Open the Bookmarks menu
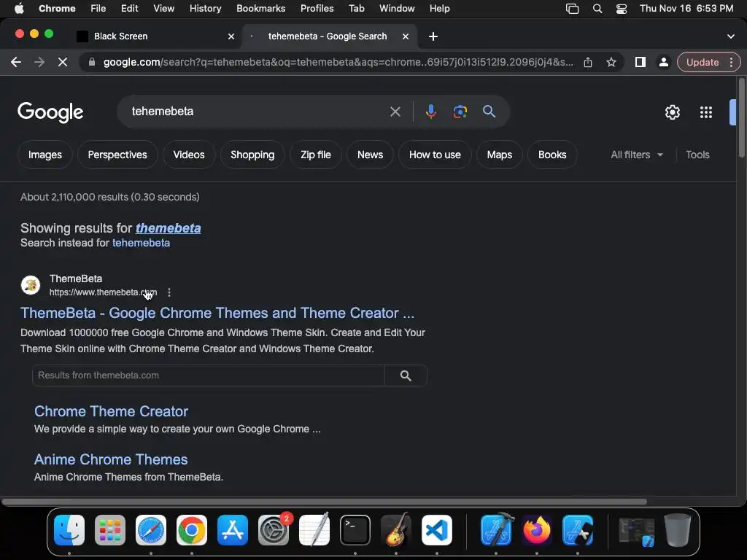 pos(260,9)
